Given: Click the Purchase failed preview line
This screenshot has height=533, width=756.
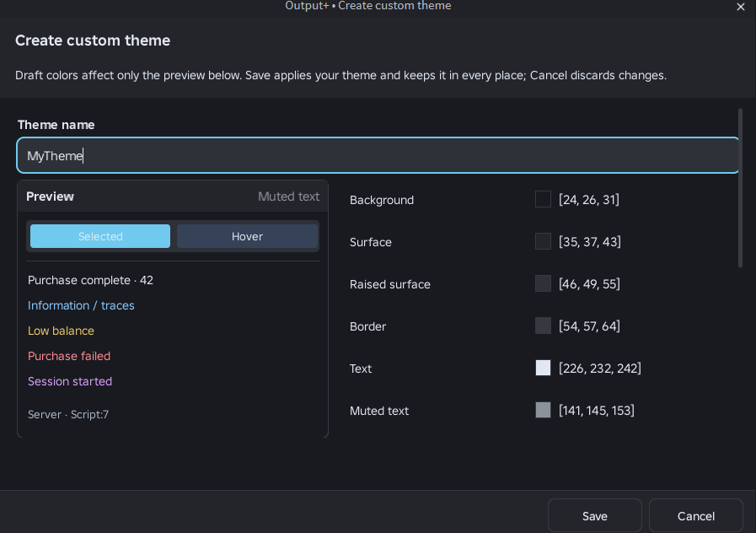Looking at the screenshot, I should click(69, 356).
